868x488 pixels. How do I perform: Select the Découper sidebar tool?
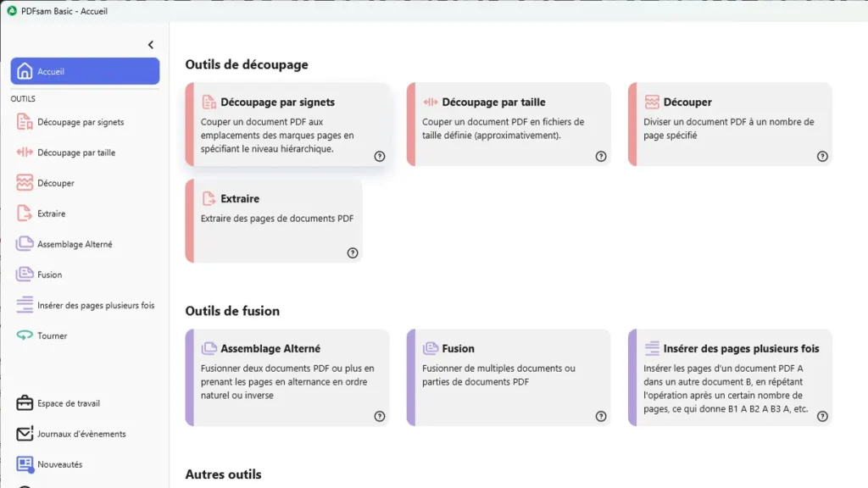tap(85, 183)
